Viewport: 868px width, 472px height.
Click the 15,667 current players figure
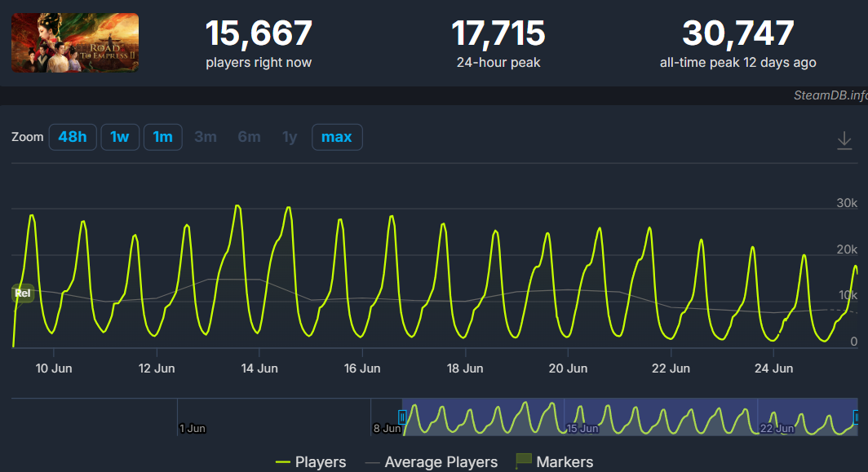point(259,33)
